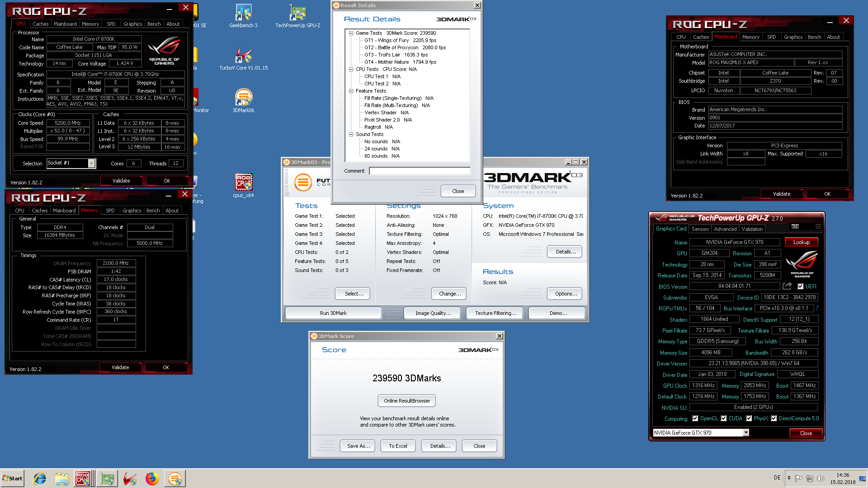The width and height of the screenshot is (868, 488).
Task: Launch Firefox from the taskbar
Action: tap(152, 479)
